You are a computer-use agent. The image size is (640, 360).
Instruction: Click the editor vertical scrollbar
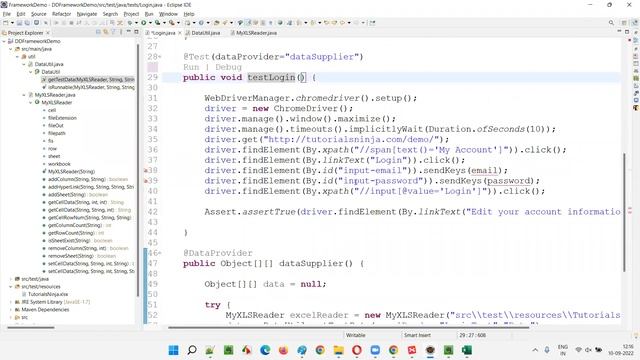tap(624, 212)
